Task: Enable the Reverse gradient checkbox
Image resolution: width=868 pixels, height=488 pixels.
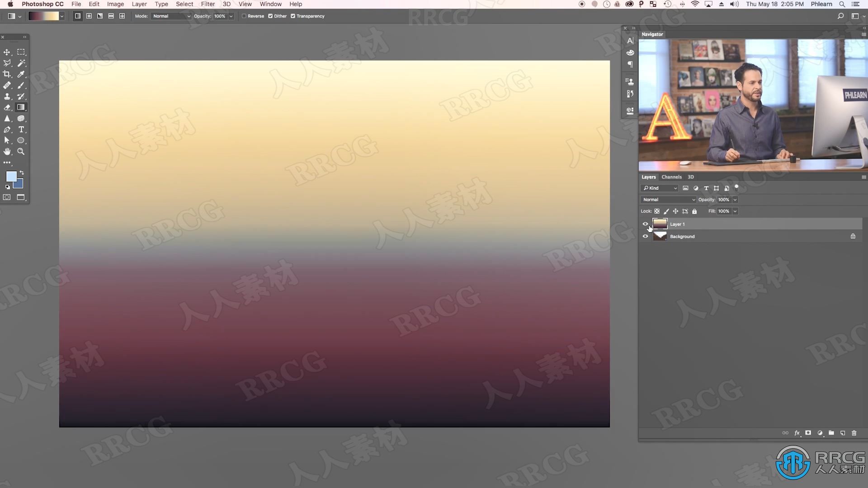Action: pyautogui.click(x=245, y=16)
